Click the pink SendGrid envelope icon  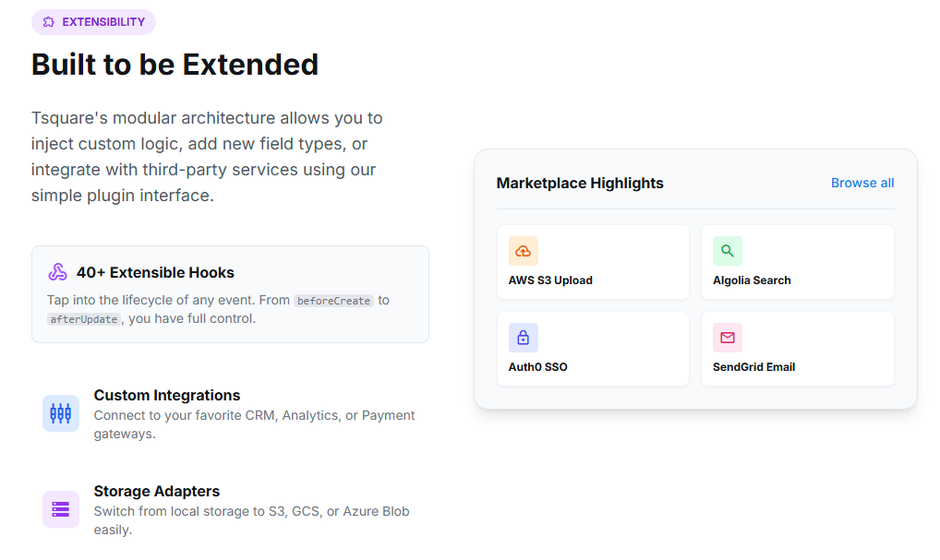(728, 338)
